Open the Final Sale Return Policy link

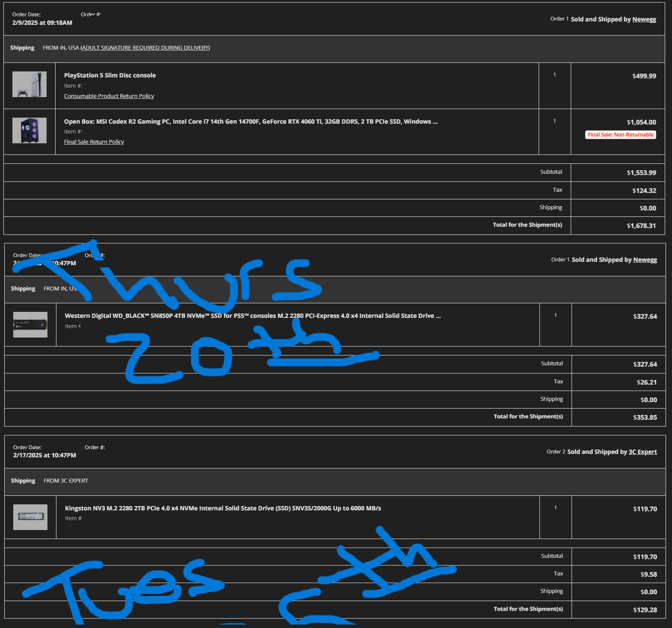tap(94, 142)
